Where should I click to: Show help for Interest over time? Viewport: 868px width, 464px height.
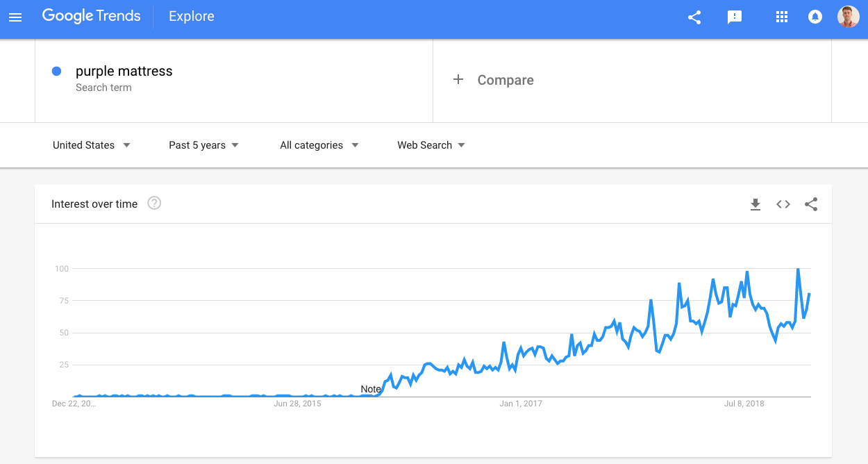pyautogui.click(x=154, y=203)
